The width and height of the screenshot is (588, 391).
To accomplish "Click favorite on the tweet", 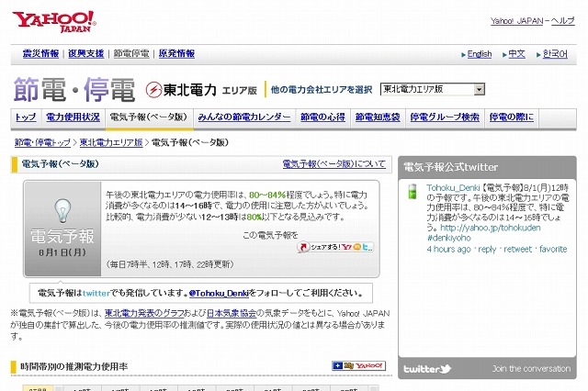I will point(553,249).
